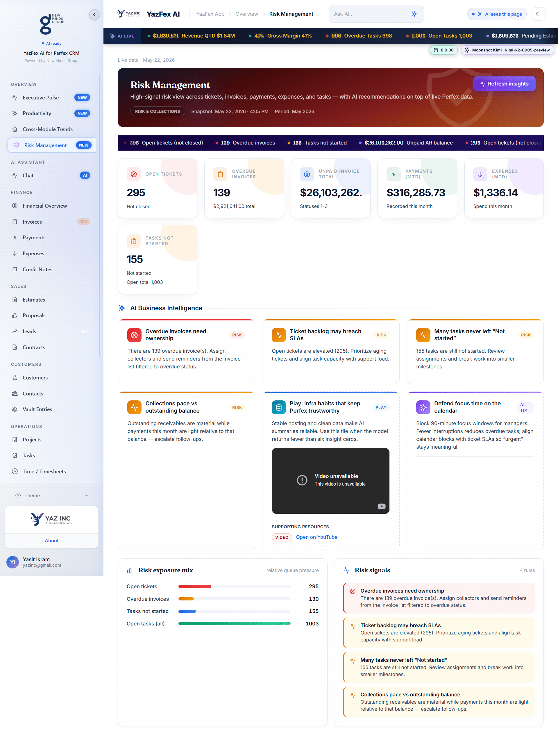
Task: Click the RISK & COLLECTIONS tag
Action: pyautogui.click(x=158, y=111)
